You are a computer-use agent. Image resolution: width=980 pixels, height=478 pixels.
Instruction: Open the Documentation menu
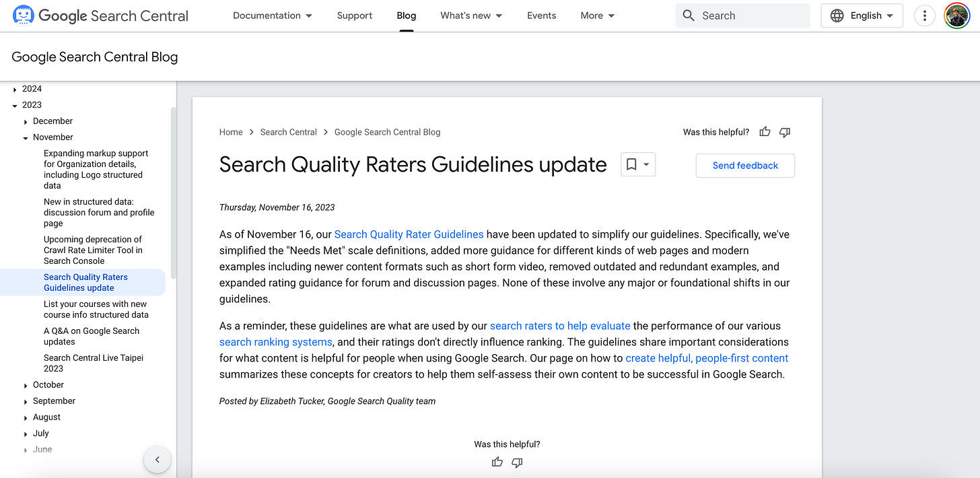click(x=272, y=15)
